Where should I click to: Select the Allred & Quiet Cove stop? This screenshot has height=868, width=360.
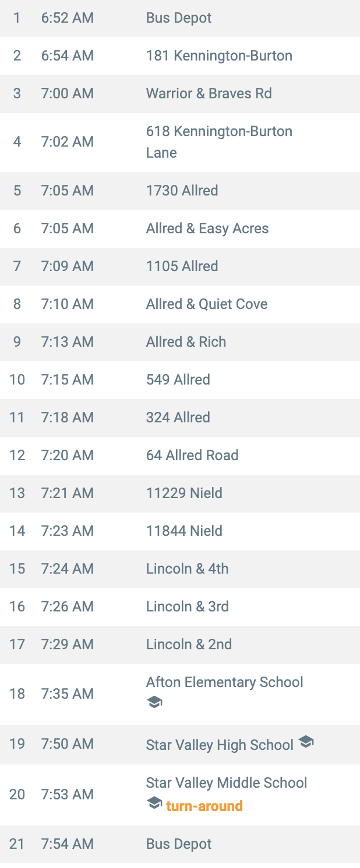(180, 304)
